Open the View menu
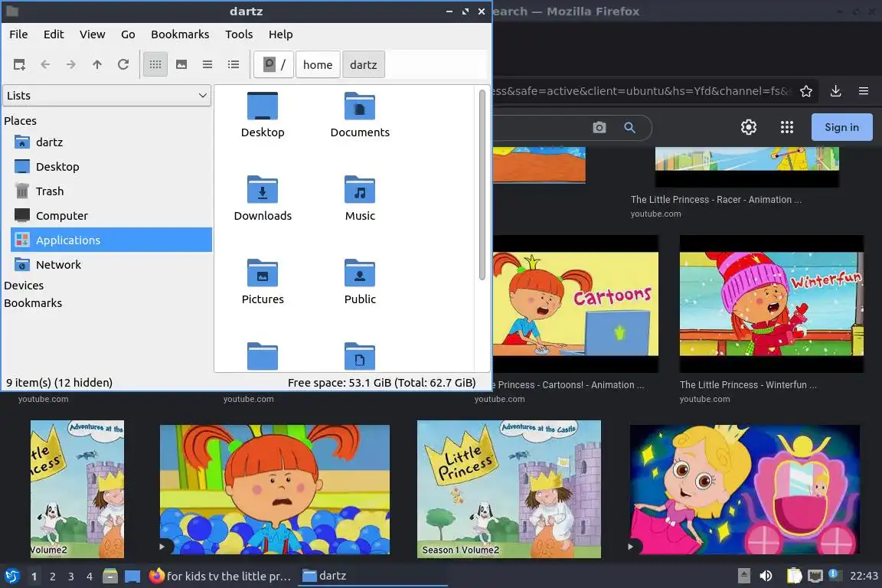 [92, 34]
